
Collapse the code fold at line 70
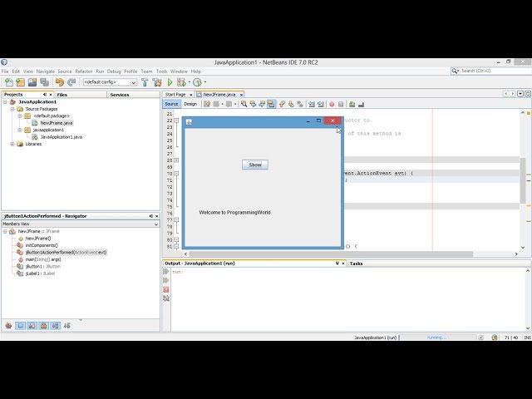click(x=176, y=174)
